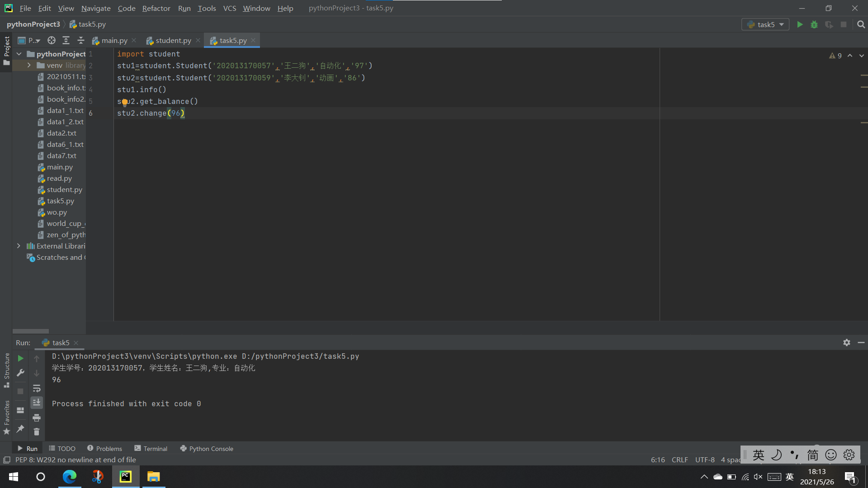868x488 pixels.
Task: Open Run panel settings gear
Action: click(x=846, y=343)
